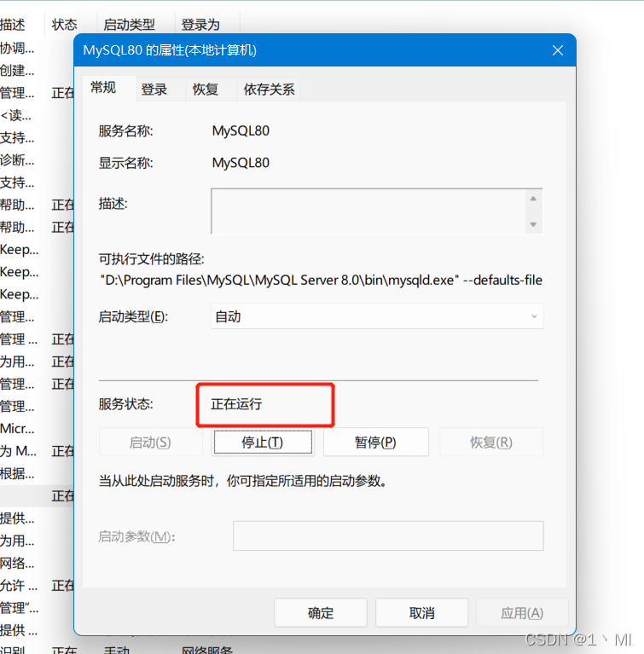The image size is (644, 654).
Task: Click inside the 描述 text box
Action: point(368,211)
